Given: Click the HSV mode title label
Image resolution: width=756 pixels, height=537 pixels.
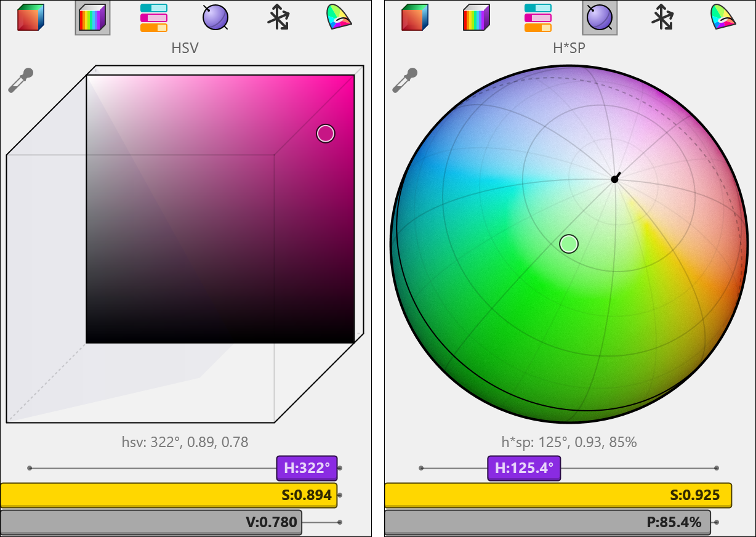Looking at the screenshot, I should point(185,48).
